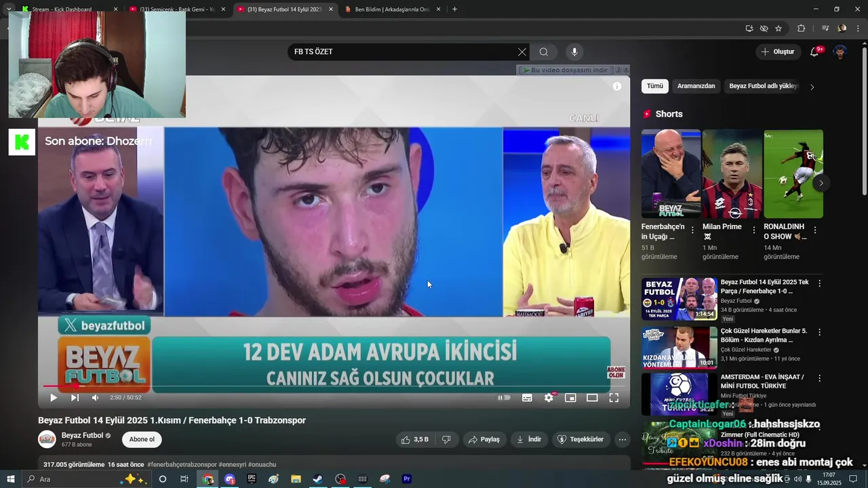Viewport: 868px width, 488px height.
Task: Open the Oluştur create menu
Action: coord(777,52)
